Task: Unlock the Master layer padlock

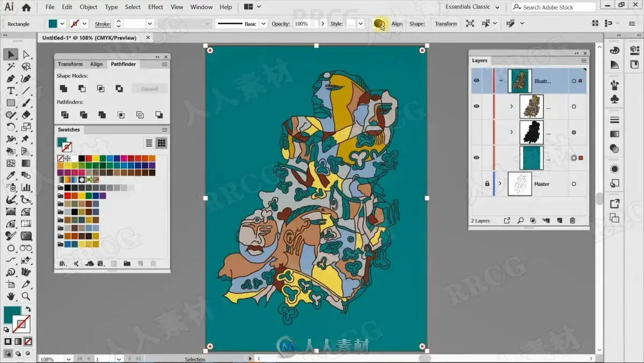Action: pos(487,184)
